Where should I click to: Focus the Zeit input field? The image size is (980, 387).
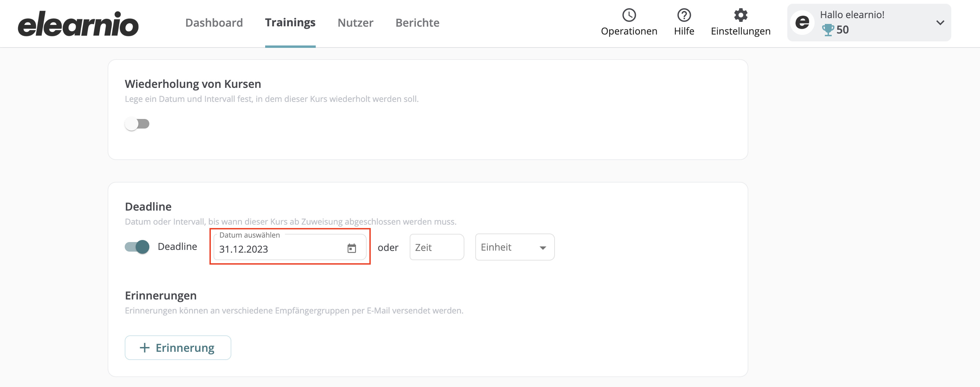pyautogui.click(x=436, y=247)
